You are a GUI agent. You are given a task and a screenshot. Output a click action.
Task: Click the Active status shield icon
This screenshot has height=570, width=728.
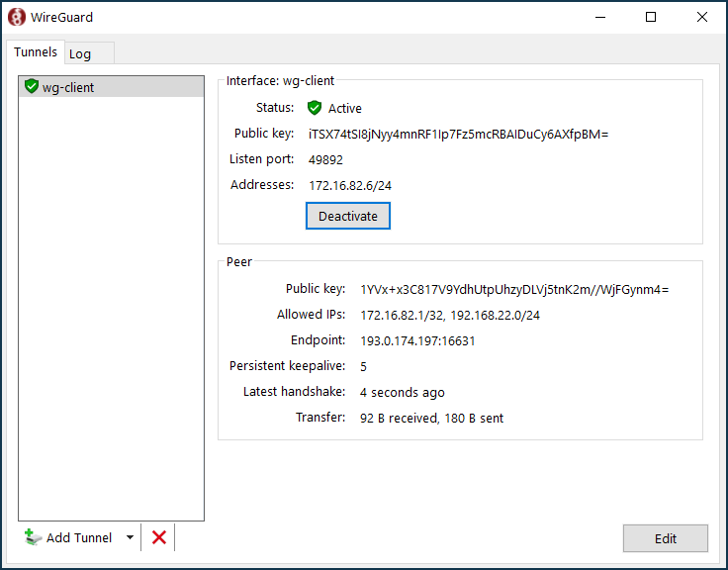coord(315,108)
